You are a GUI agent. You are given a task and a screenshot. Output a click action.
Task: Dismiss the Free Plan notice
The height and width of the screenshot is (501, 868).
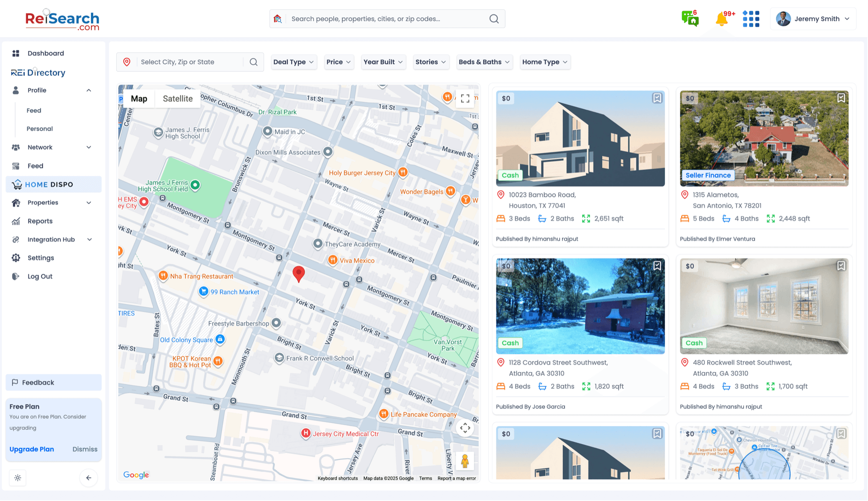pyautogui.click(x=85, y=449)
